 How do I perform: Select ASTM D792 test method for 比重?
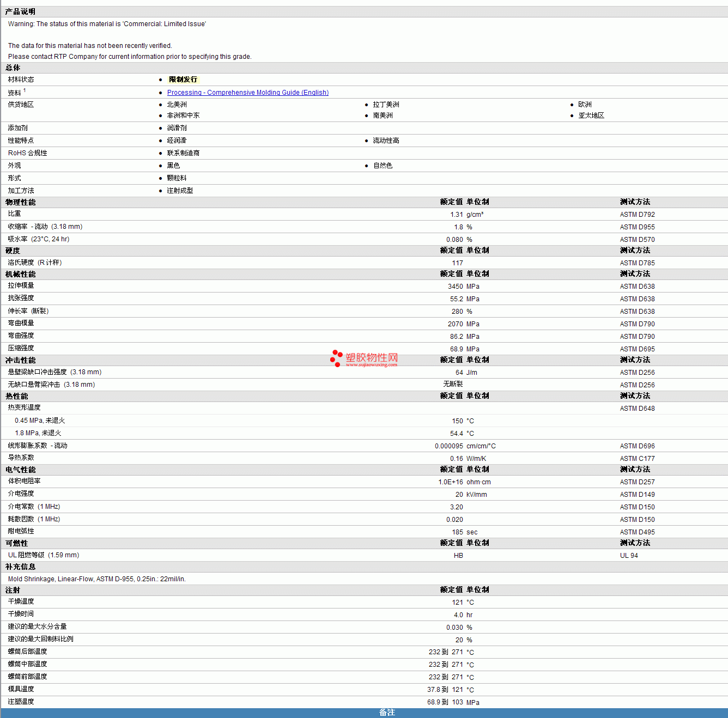[x=637, y=215]
